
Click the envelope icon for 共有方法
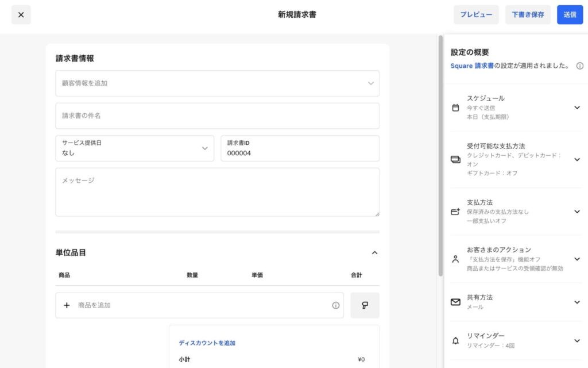point(455,302)
